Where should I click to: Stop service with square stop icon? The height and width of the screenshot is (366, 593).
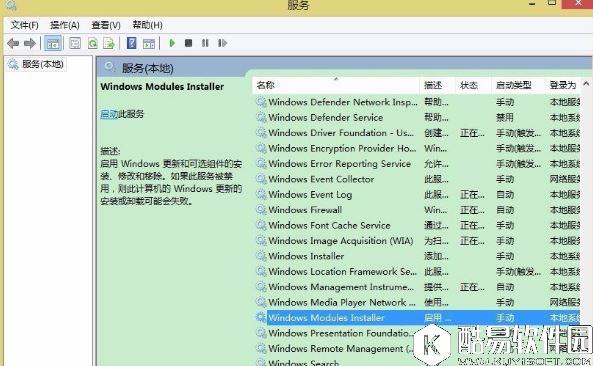188,43
